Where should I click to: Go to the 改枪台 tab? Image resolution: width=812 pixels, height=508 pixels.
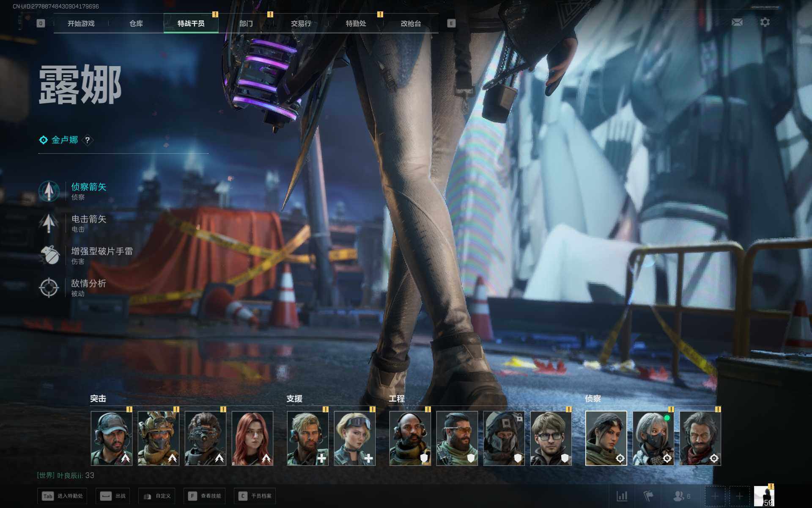point(411,23)
